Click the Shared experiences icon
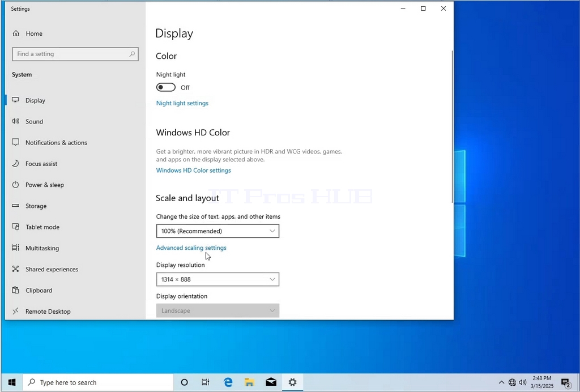 [x=15, y=269]
